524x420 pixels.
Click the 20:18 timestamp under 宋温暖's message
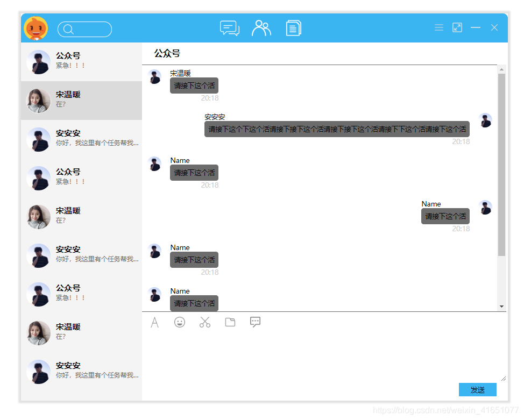209,98
